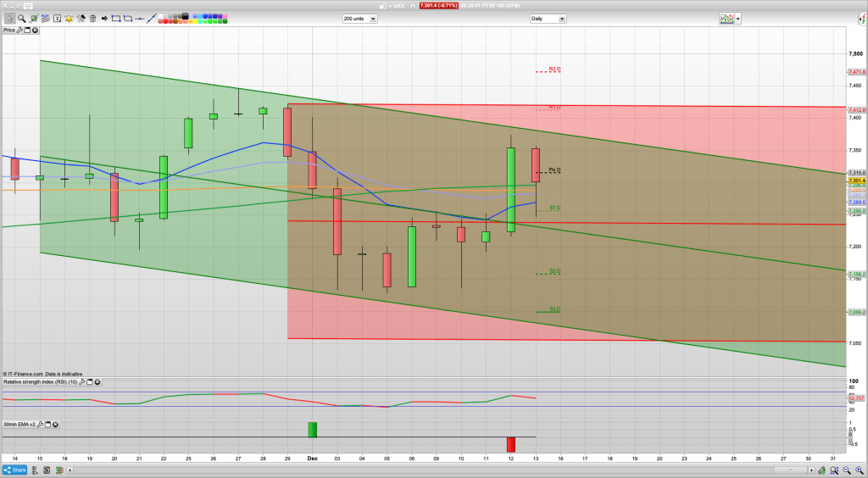This screenshot has height=478, width=868.
Task: Select the black arrow drawing tool
Action: [x=104, y=19]
